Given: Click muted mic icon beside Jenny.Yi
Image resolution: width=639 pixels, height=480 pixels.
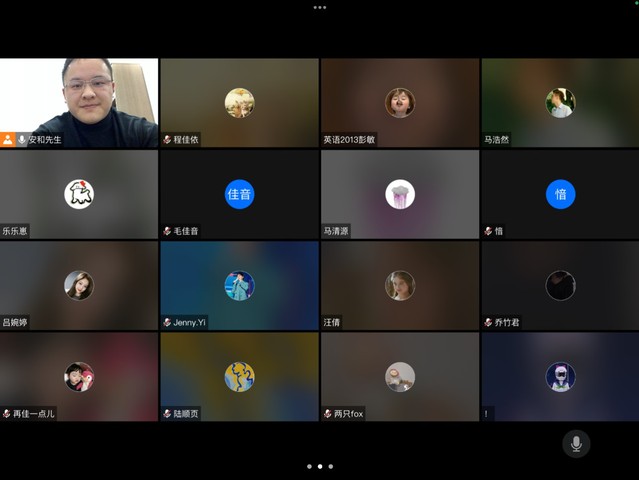Looking at the screenshot, I should (167, 323).
